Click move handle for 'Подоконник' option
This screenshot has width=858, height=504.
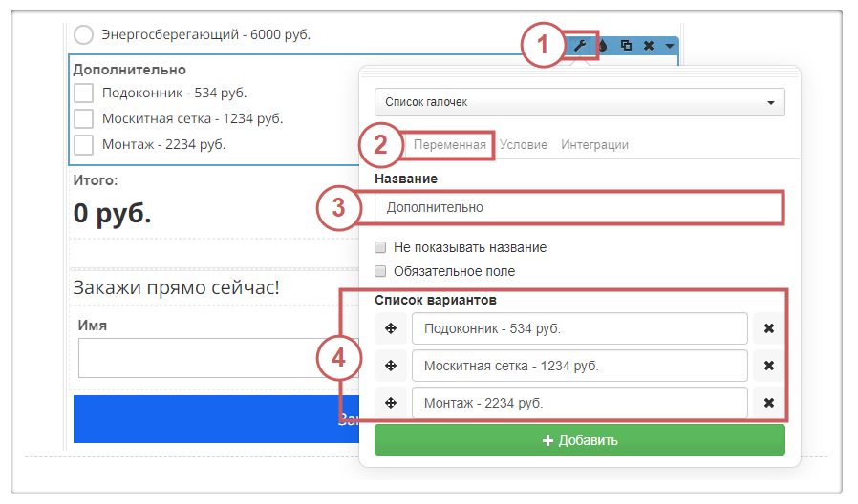[390, 329]
